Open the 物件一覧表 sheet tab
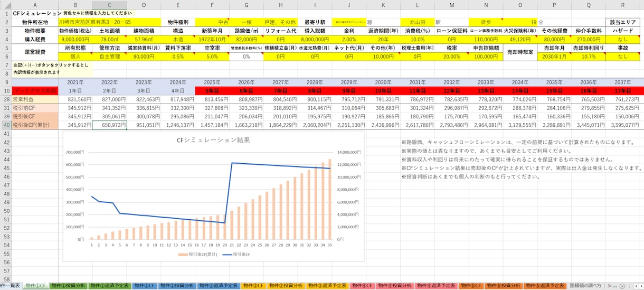Image resolution: width=644 pixels, height=290 pixels. (x=10, y=286)
